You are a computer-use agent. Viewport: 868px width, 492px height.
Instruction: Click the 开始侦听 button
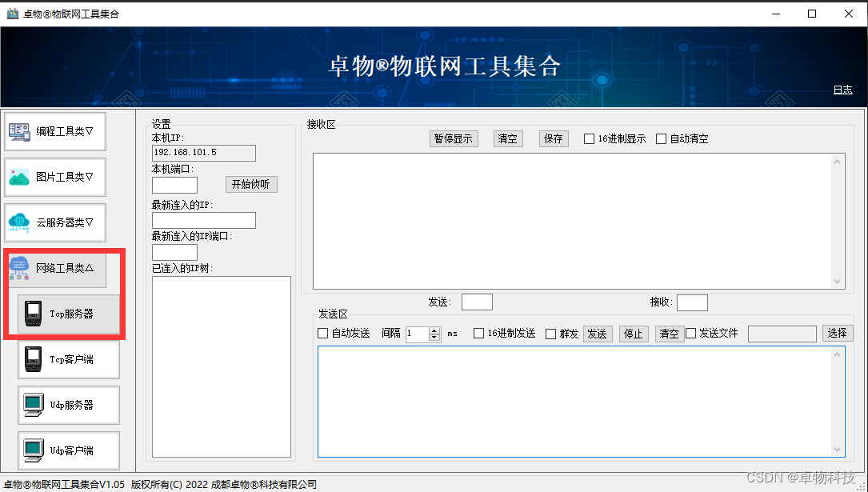[251, 184]
